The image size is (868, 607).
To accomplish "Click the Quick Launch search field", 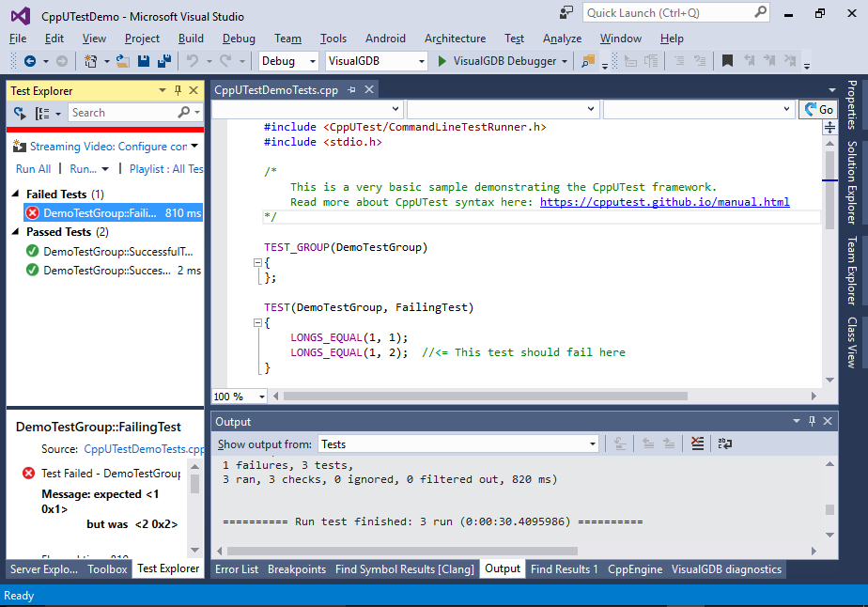I will pyautogui.click(x=676, y=13).
